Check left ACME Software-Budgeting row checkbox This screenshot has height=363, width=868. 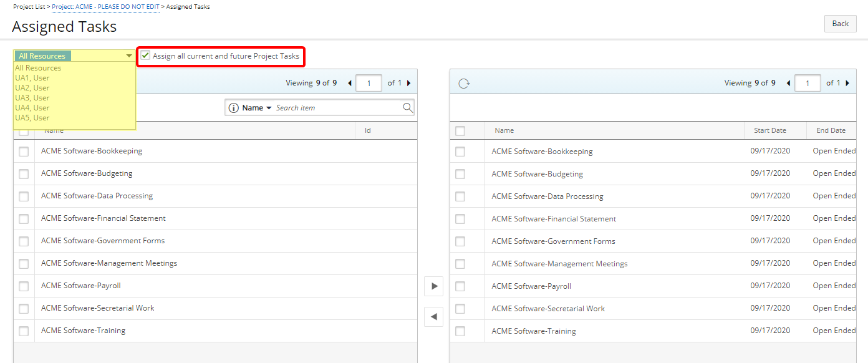24,173
